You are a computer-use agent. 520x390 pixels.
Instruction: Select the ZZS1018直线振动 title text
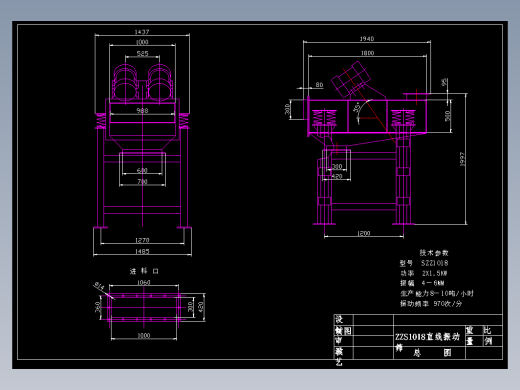[x=428, y=337]
